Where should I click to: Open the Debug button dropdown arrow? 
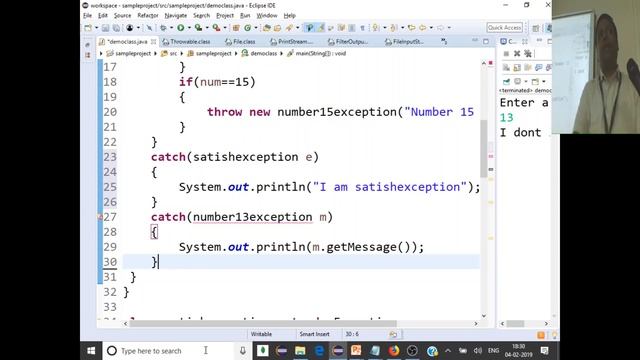coord(171,28)
